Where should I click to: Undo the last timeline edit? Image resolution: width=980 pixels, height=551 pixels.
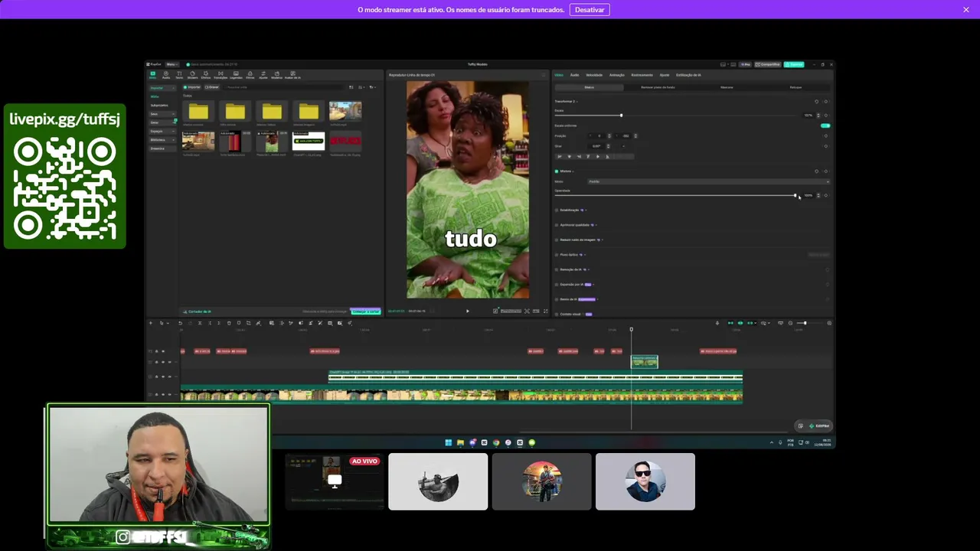pyautogui.click(x=181, y=323)
